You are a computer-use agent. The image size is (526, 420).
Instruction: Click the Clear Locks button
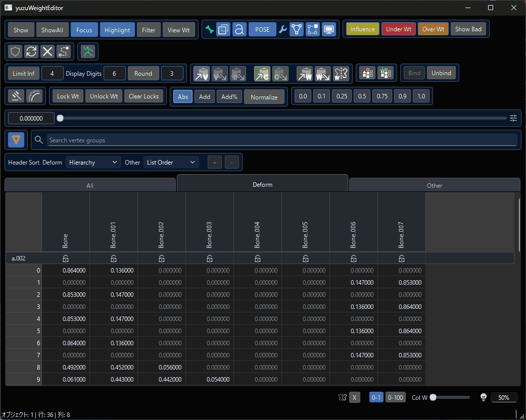tap(144, 96)
